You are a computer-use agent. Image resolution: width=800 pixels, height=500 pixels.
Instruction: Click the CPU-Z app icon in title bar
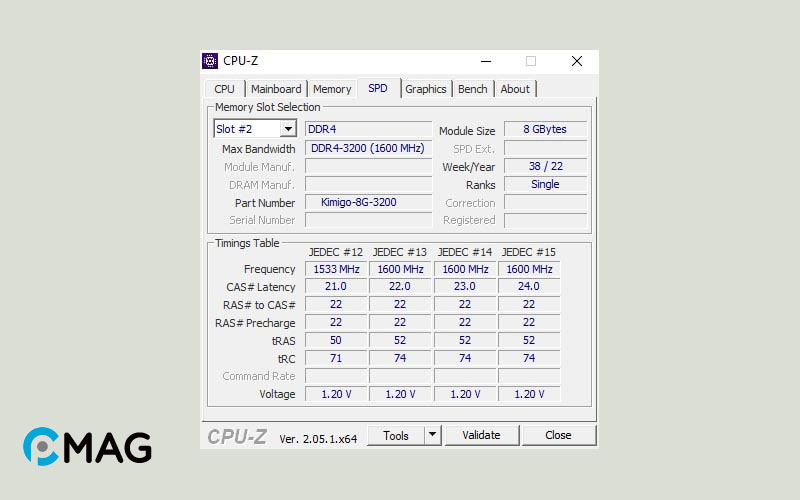210,61
